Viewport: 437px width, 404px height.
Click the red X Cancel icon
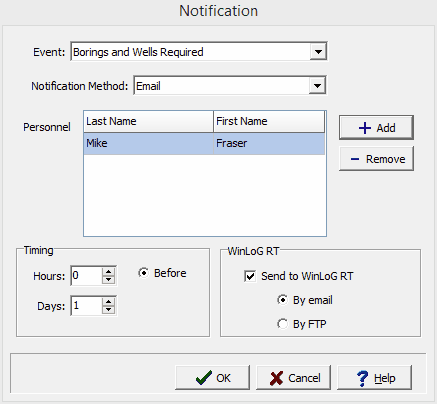tap(276, 378)
